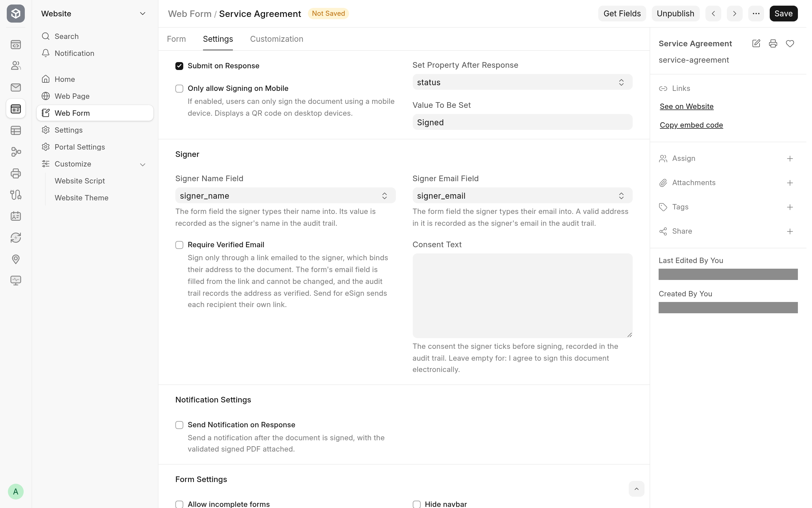Click the edit pencil icon beside Service Agreement
Image resolution: width=812 pixels, height=508 pixels.
(x=756, y=43)
